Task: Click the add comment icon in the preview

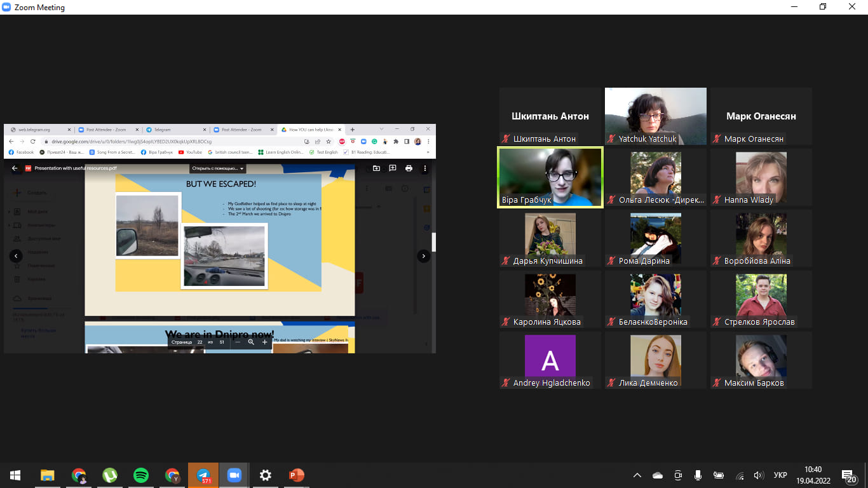Action: pyautogui.click(x=392, y=168)
